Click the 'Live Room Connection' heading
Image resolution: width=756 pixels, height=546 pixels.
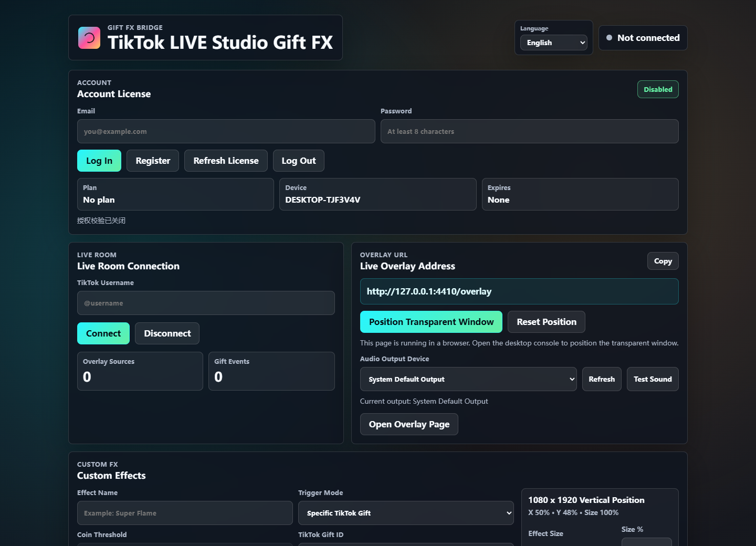pyautogui.click(x=128, y=266)
